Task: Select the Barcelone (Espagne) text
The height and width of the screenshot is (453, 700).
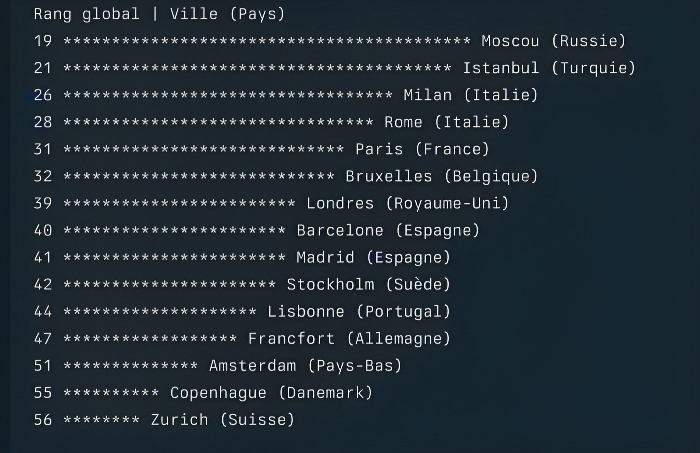Action: (388, 230)
